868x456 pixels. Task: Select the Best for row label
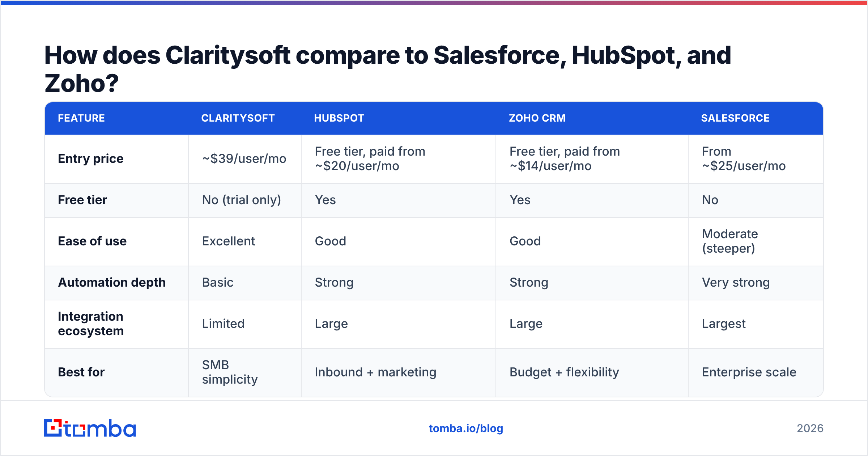(81, 372)
